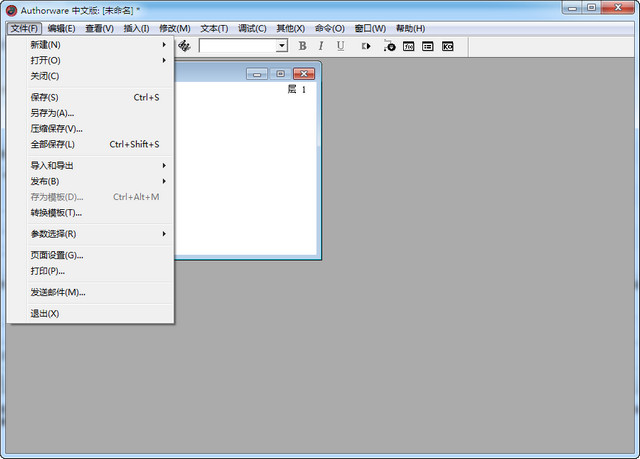640x459 pixels.
Task: Select 另存为(A)... menu entry
Action: pyautogui.click(x=52, y=113)
